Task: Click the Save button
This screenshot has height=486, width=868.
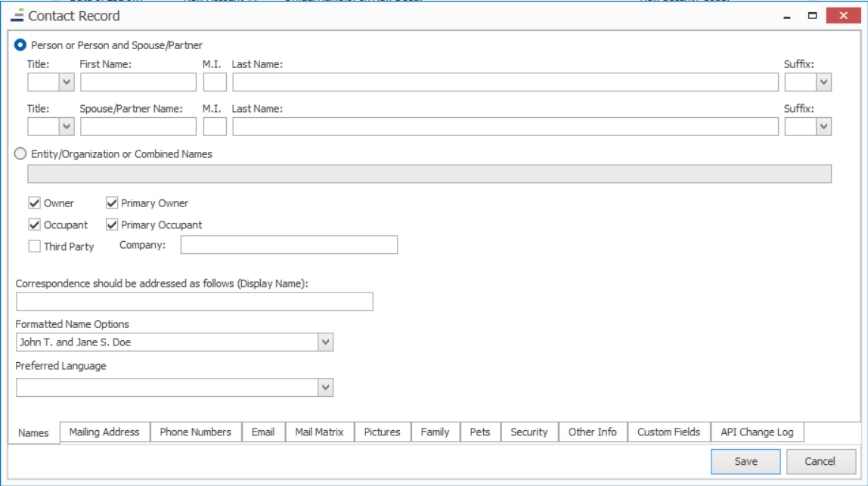Action: pyautogui.click(x=746, y=461)
